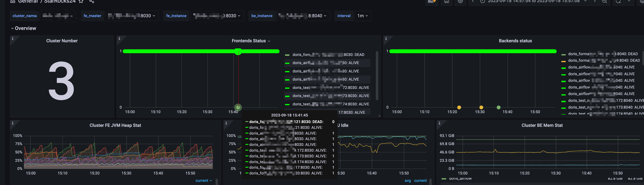Share the dashboard via share icon
Image resolution: width=644 pixels, height=185 pixels.
pos(92,2)
